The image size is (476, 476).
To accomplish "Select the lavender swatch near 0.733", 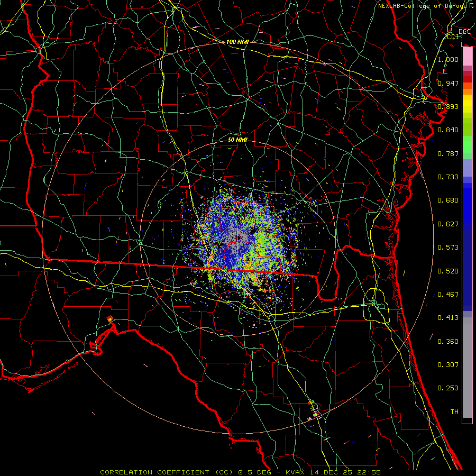I will click(467, 168).
